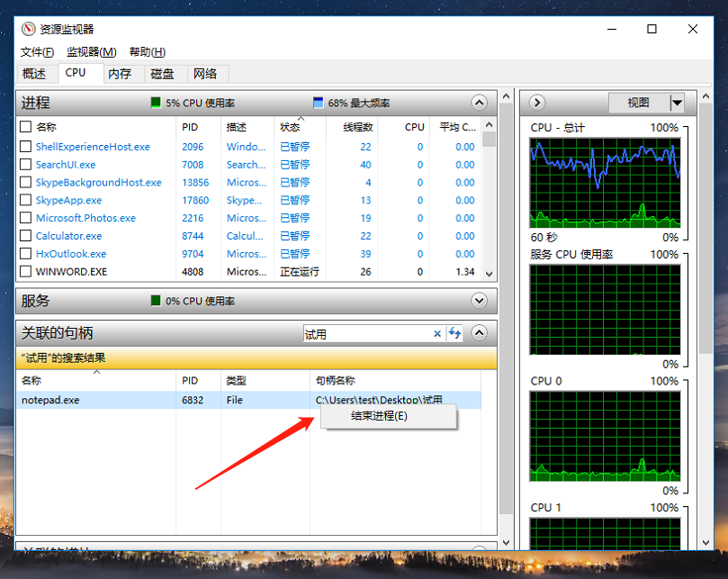Click the arrow button left of 视图
Screen dimensions: 728x579
click(x=538, y=103)
